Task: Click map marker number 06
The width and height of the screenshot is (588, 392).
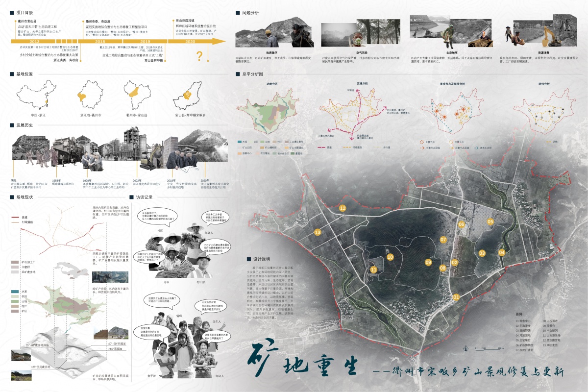Action: click(x=461, y=224)
